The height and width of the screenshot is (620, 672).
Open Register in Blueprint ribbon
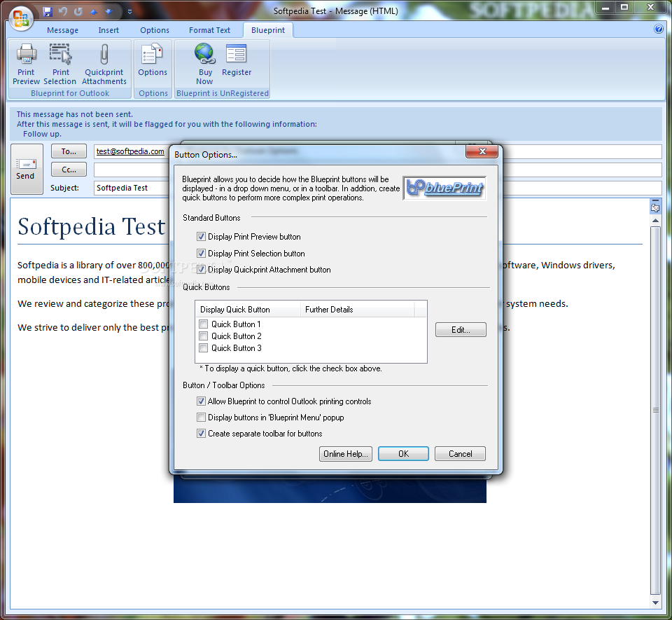click(x=237, y=60)
